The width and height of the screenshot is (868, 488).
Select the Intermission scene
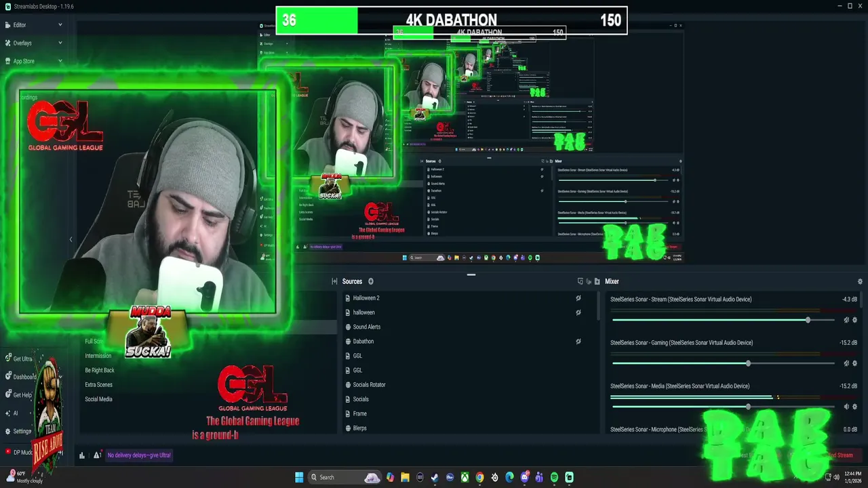[x=98, y=356]
